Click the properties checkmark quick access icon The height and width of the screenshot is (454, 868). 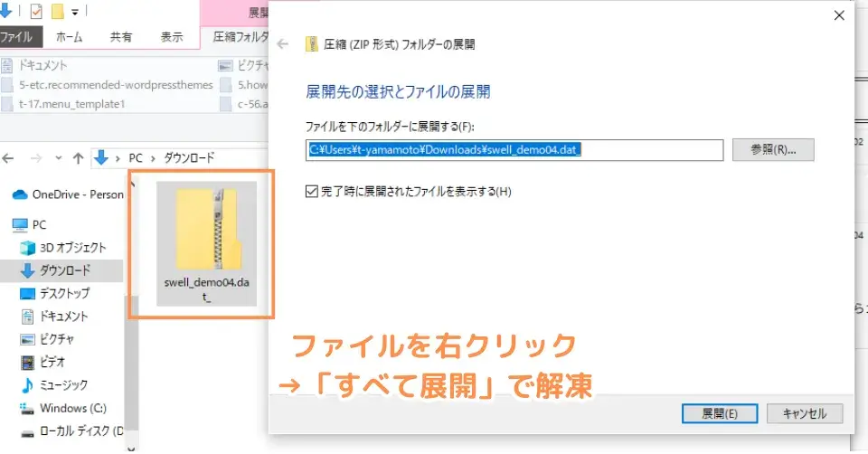(x=36, y=11)
